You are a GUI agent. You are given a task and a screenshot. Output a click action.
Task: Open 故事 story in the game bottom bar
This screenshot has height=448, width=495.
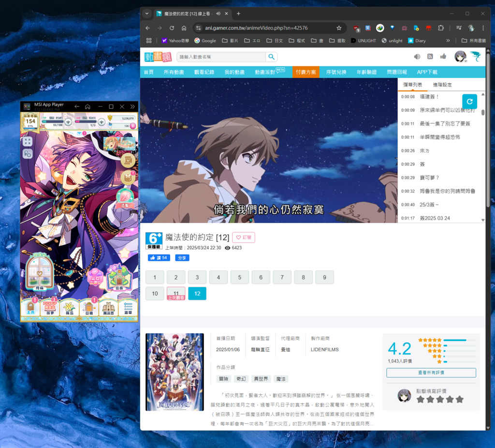[x=50, y=307]
